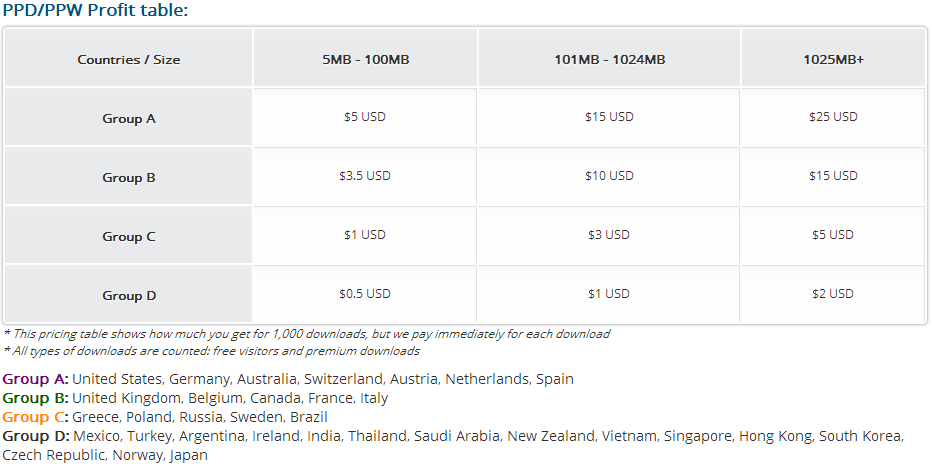
Task: Select the $0.5 USD table cell
Action: [365, 294]
